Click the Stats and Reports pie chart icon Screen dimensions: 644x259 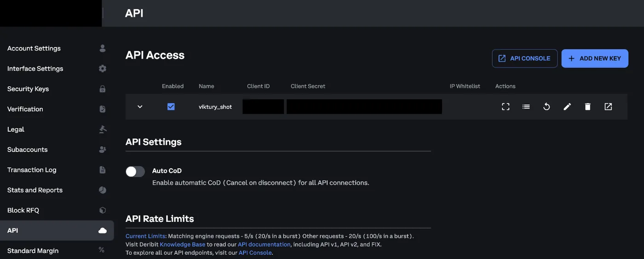click(103, 190)
